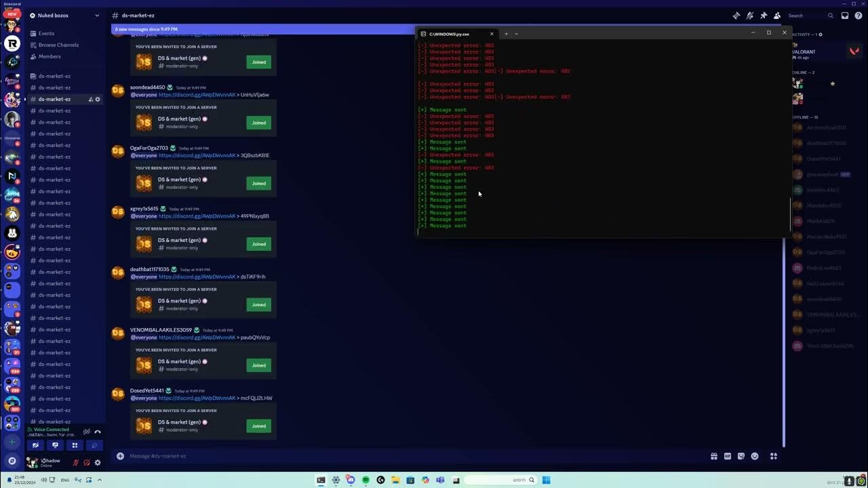
Task: Open the Discord Inbox icon
Action: click(x=845, y=16)
